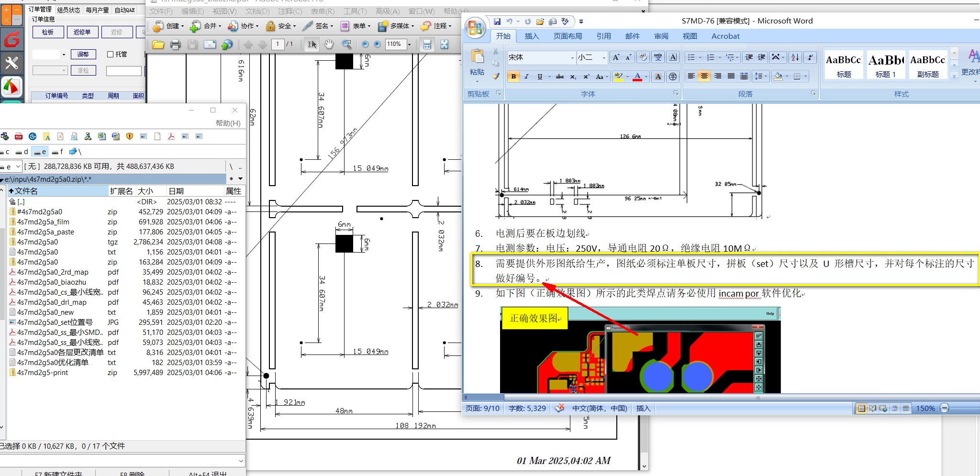Click Word zoom out minus slider button

click(x=944, y=408)
